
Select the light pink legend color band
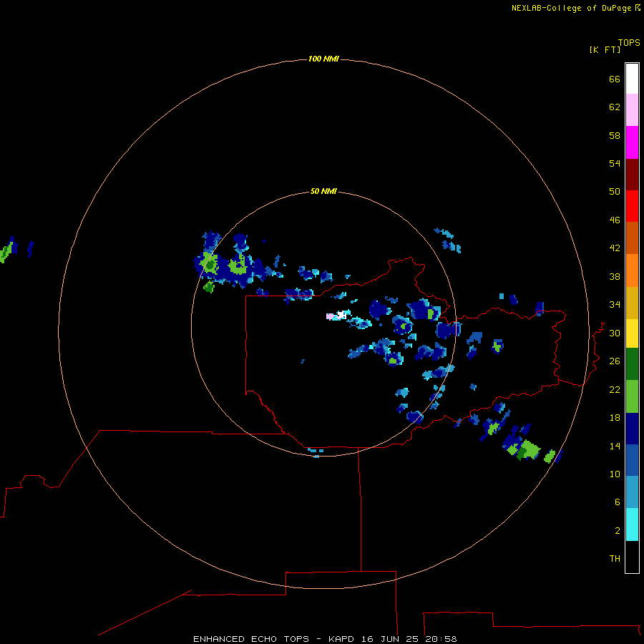(x=632, y=109)
